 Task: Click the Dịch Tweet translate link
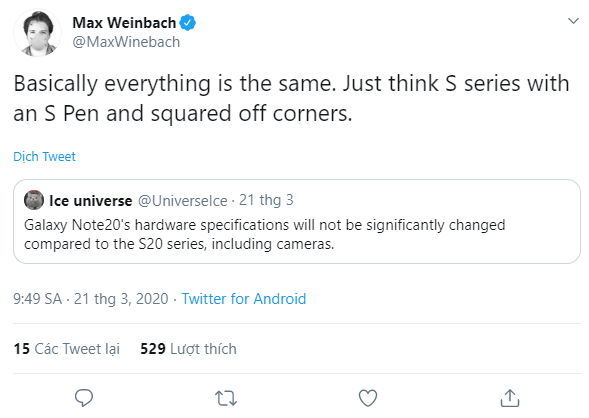pos(44,156)
